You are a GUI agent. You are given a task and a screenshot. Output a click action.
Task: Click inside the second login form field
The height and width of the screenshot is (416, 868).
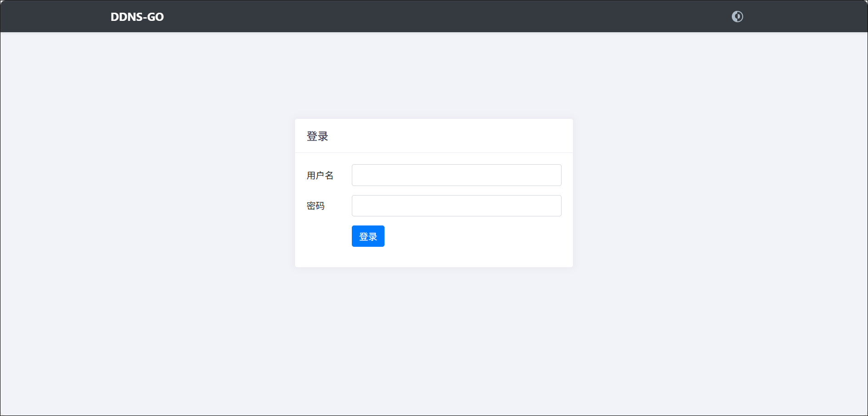456,206
